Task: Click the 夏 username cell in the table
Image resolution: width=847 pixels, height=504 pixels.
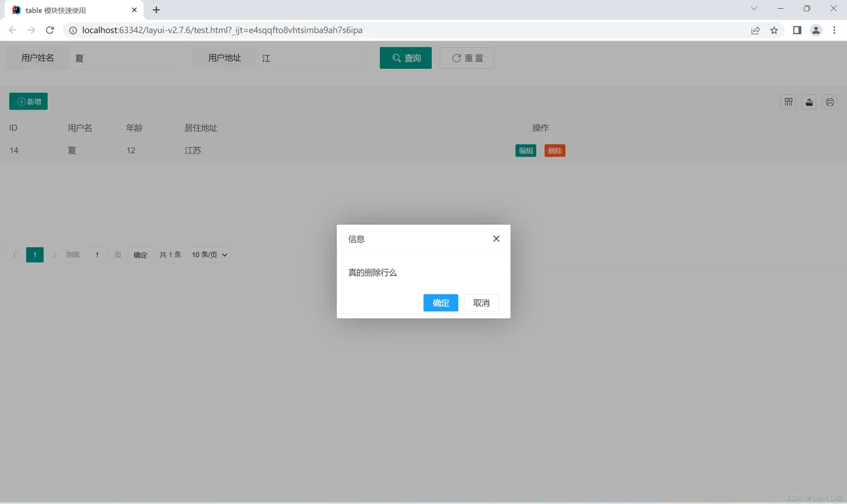Action: pyautogui.click(x=72, y=151)
